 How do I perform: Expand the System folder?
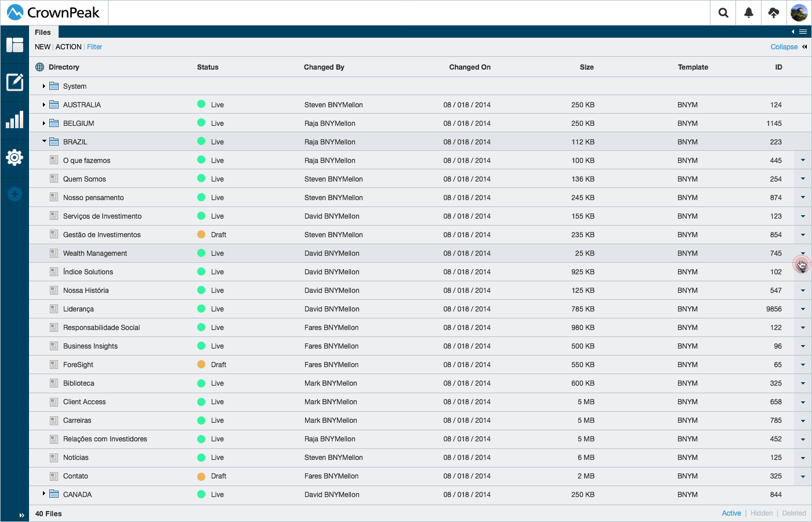coord(43,86)
